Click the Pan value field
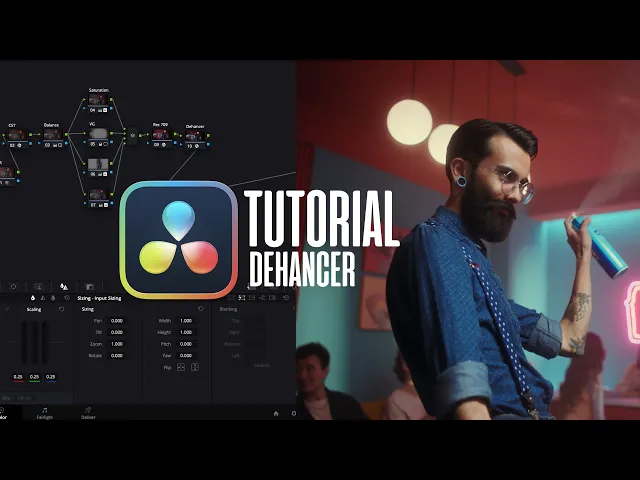640x480 pixels. click(x=117, y=321)
